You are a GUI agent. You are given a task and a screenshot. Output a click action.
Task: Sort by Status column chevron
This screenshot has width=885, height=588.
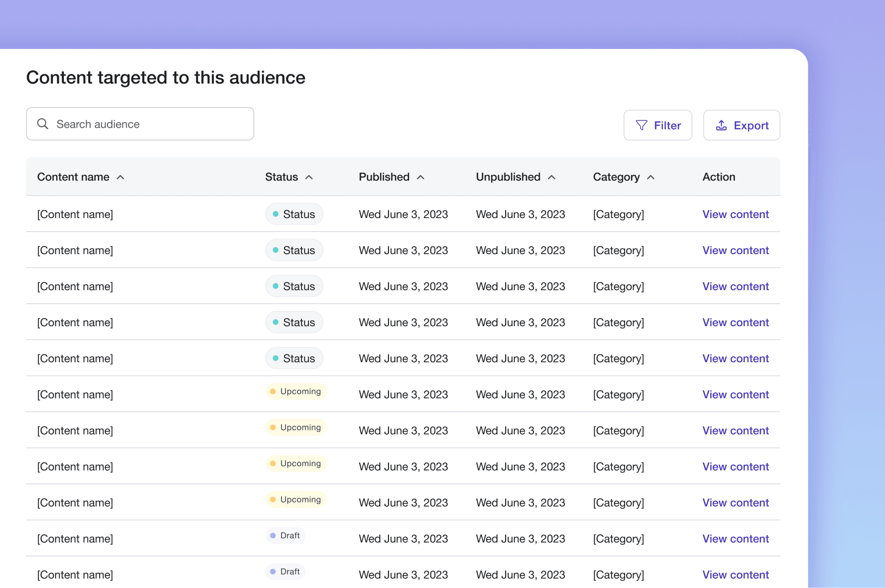point(309,178)
